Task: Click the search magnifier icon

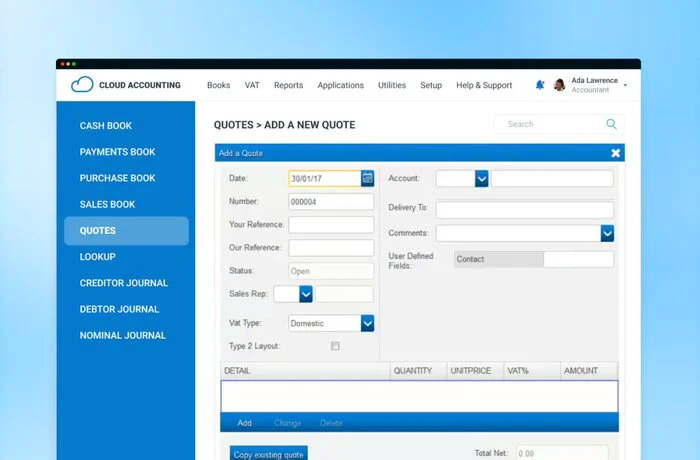Action: coord(611,124)
